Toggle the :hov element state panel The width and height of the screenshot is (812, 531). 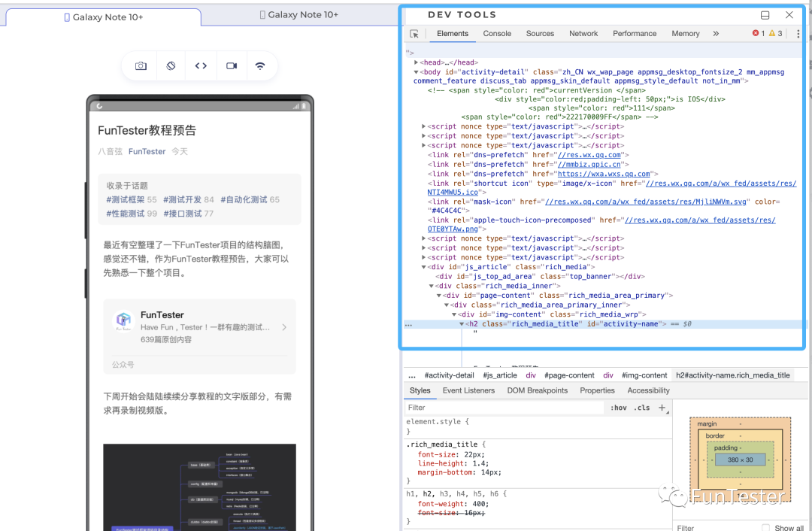(618, 408)
